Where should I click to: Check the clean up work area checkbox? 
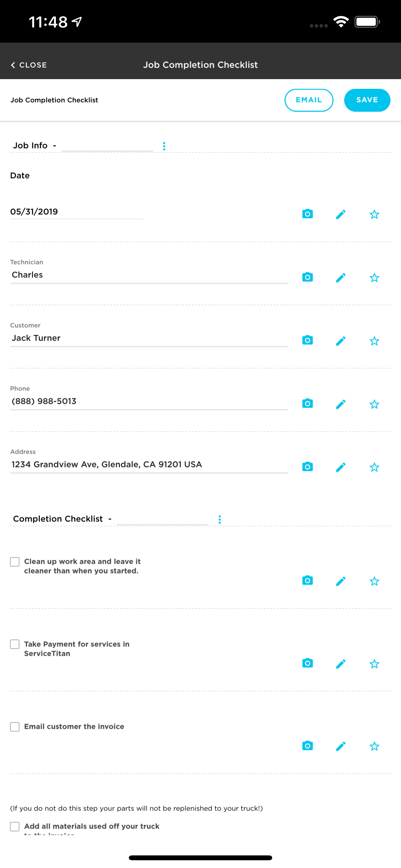(x=15, y=562)
